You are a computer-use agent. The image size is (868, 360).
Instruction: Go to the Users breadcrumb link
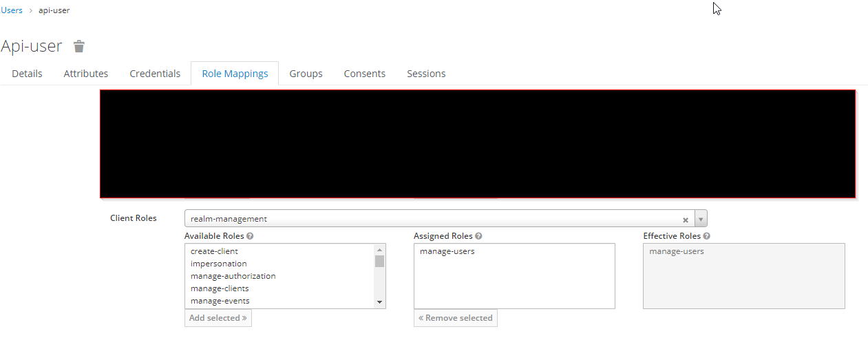(12, 10)
